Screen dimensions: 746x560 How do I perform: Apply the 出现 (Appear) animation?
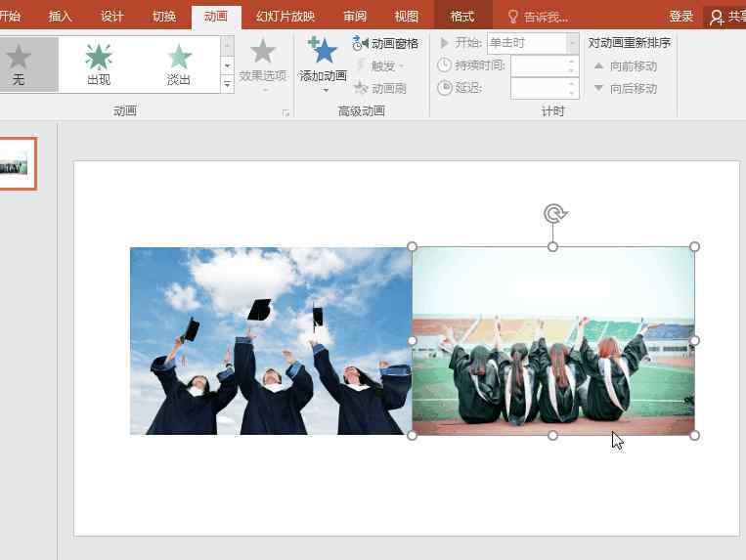(x=99, y=65)
